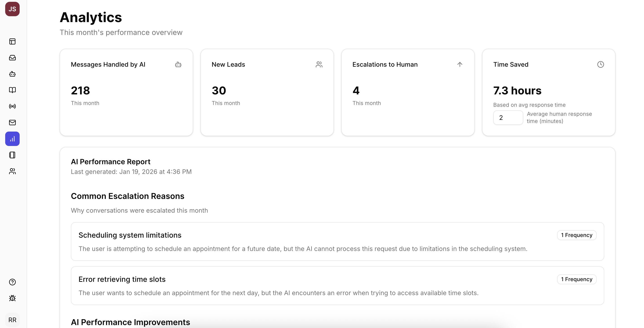
Task: Click the RR user avatar
Action: click(12, 320)
